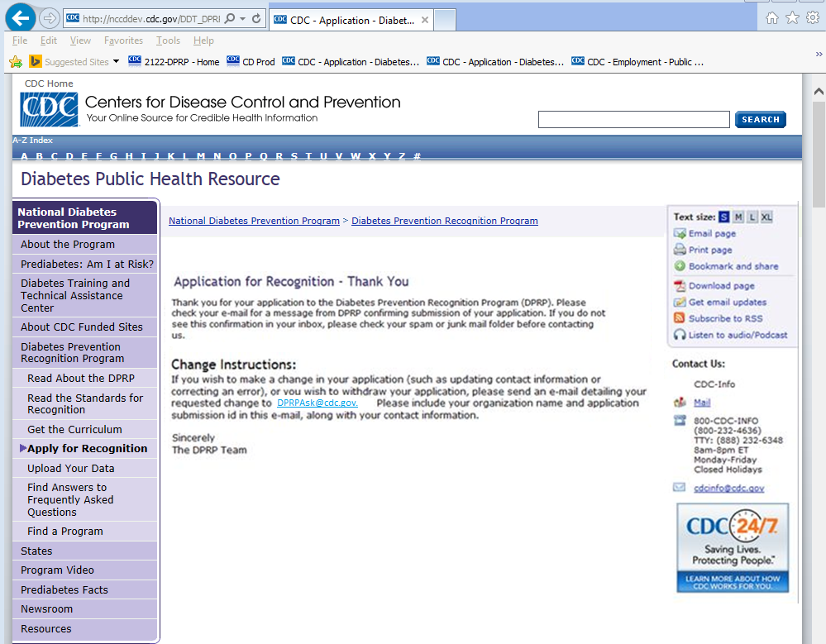Open the address bar search magnifier
Image resolution: width=826 pixels, height=644 pixels.
pyautogui.click(x=230, y=19)
